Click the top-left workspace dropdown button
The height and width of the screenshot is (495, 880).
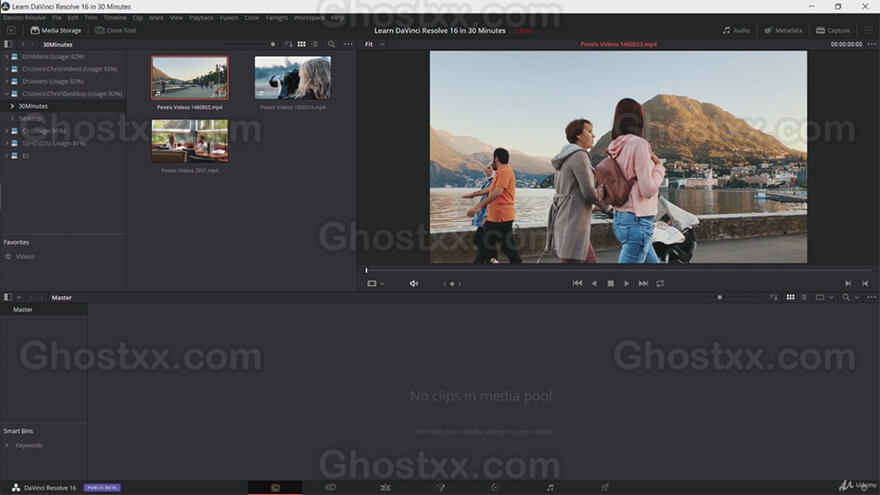click(11, 30)
